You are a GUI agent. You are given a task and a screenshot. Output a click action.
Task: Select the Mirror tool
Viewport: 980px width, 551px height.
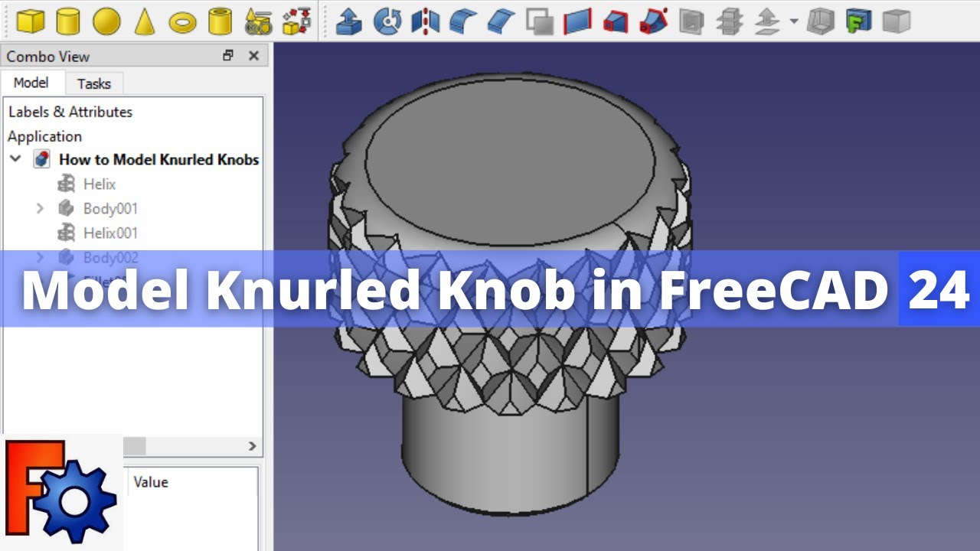[425, 21]
